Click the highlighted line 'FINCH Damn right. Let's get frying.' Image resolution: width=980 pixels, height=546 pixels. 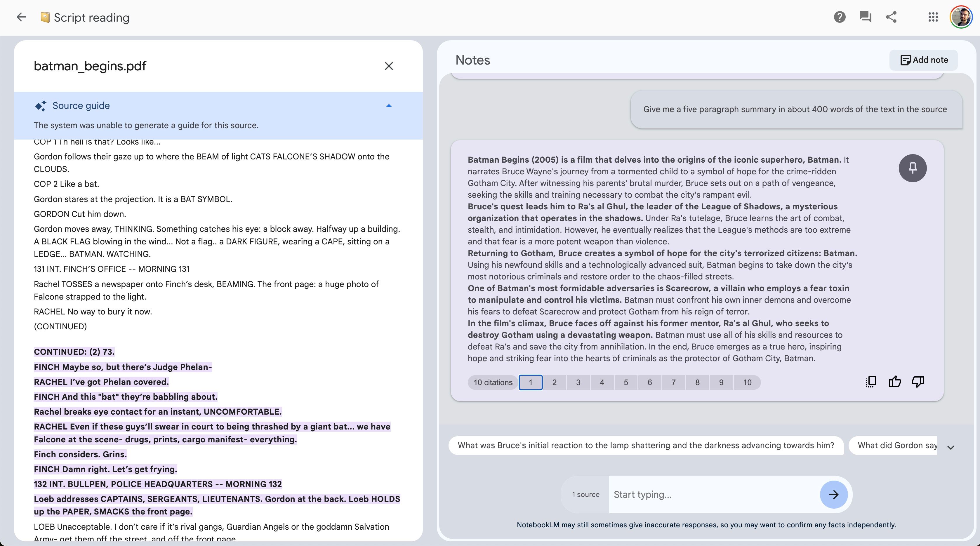pos(105,469)
